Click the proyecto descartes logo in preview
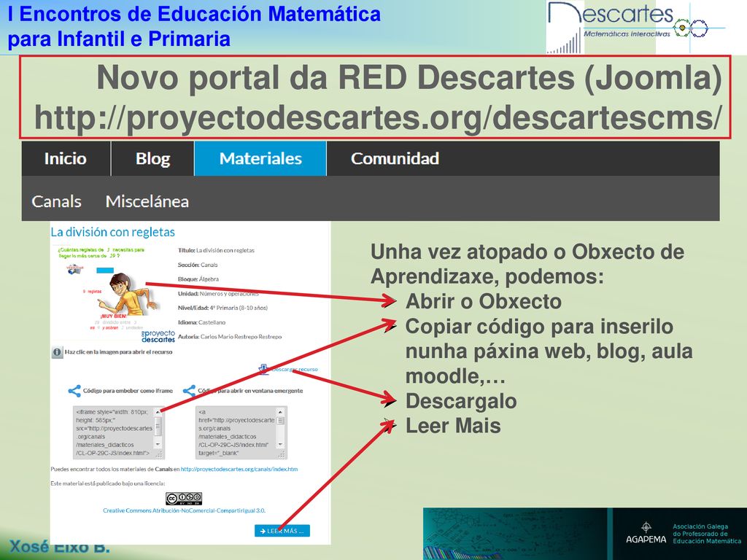747x560 pixels. click(158, 336)
